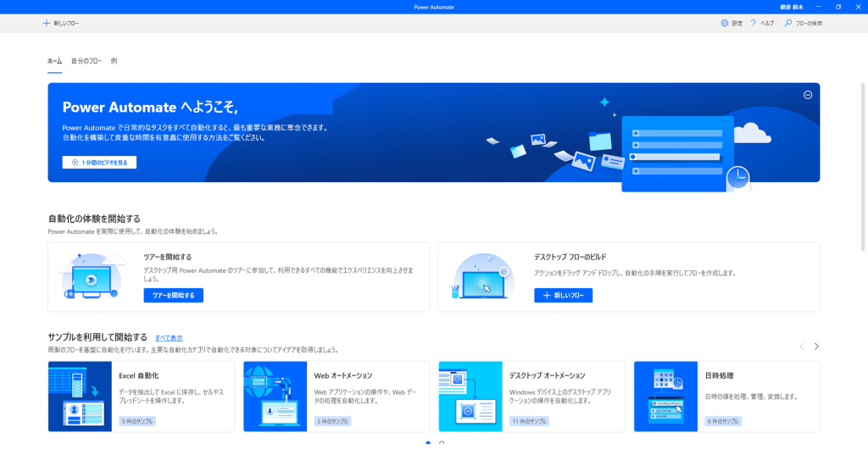This screenshot has width=868, height=466.
Task: Open the すべて表示 link
Action: tap(169, 338)
